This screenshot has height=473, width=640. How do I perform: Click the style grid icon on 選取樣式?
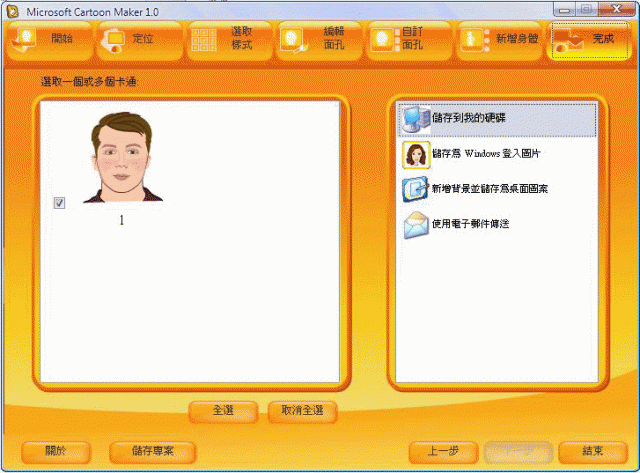tap(204, 40)
